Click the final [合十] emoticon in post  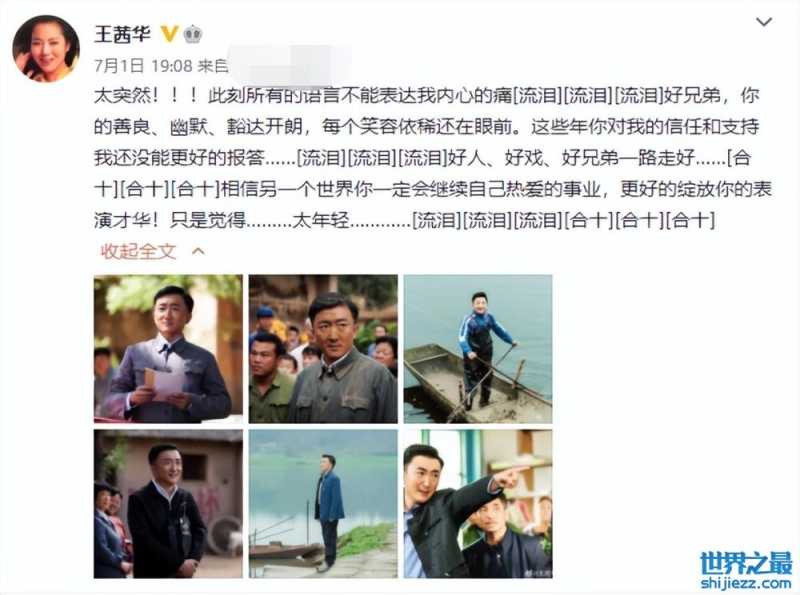(690, 220)
